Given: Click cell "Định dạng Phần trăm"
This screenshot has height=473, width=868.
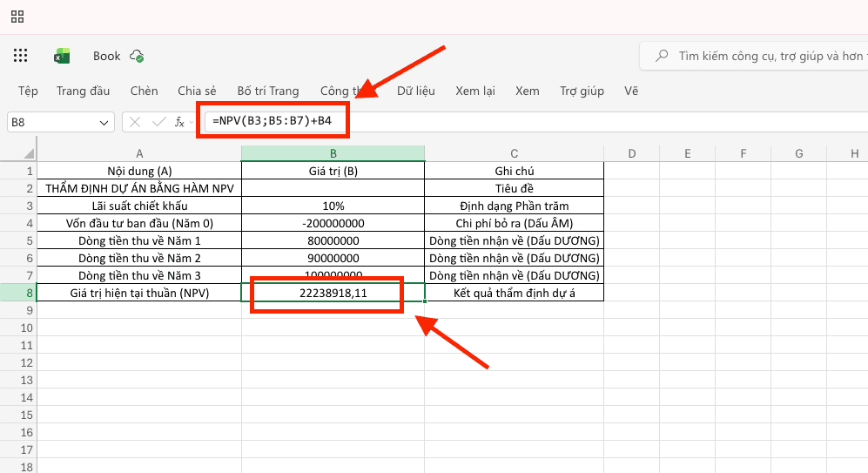Looking at the screenshot, I should 515,206.
